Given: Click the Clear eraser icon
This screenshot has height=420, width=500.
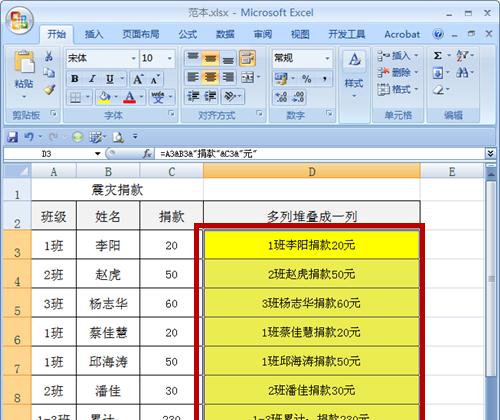Looking at the screenshot, I should tap(438, 90).
